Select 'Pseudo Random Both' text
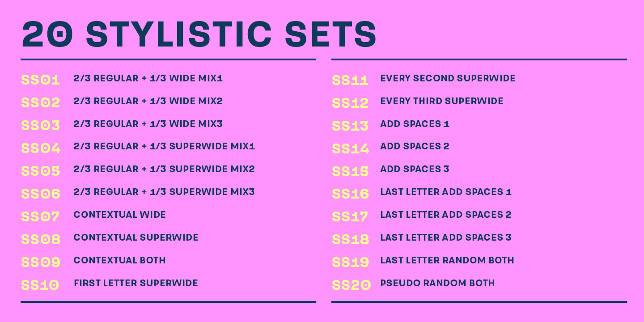 pyautogui.click(x=437, y=283)
